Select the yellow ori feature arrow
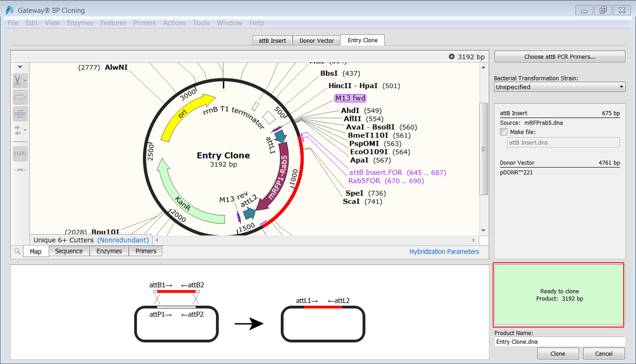 (x=182, y=114)
